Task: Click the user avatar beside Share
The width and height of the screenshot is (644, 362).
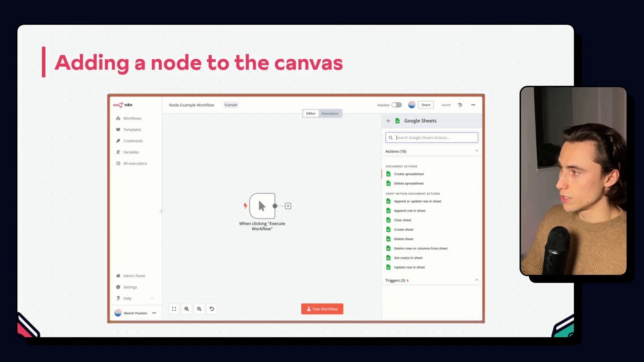Action: tap(412, 105)
